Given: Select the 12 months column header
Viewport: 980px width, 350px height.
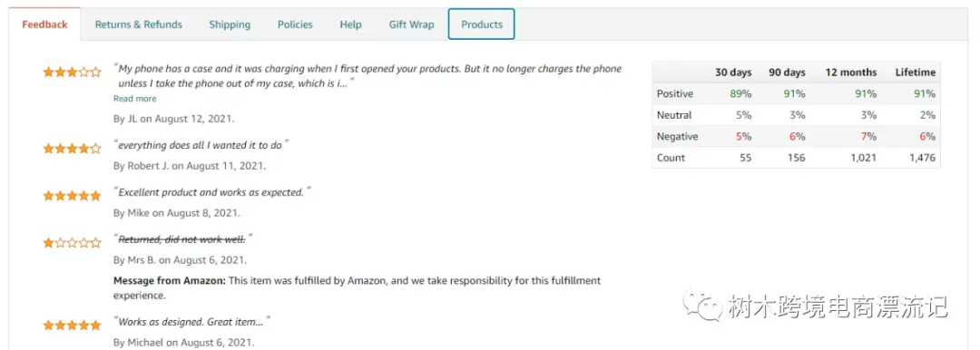Looking at the screenshot, I should [x=850, y=73].
